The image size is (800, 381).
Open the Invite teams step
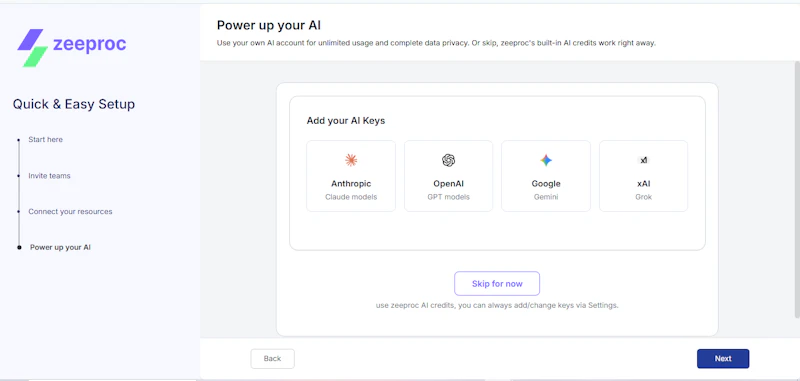(49, 175)
